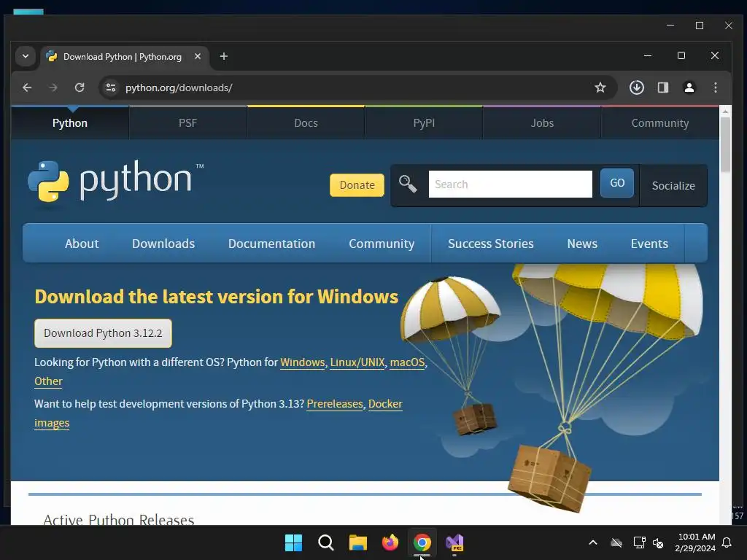Select the Docs top tab
The image size is (747, 560).
[x=306, y=122]
